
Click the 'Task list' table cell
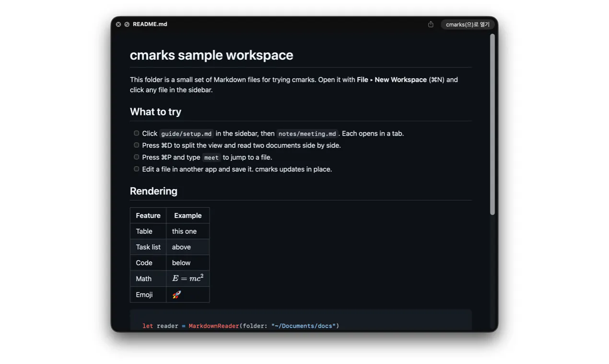click(x=148, y=247)
